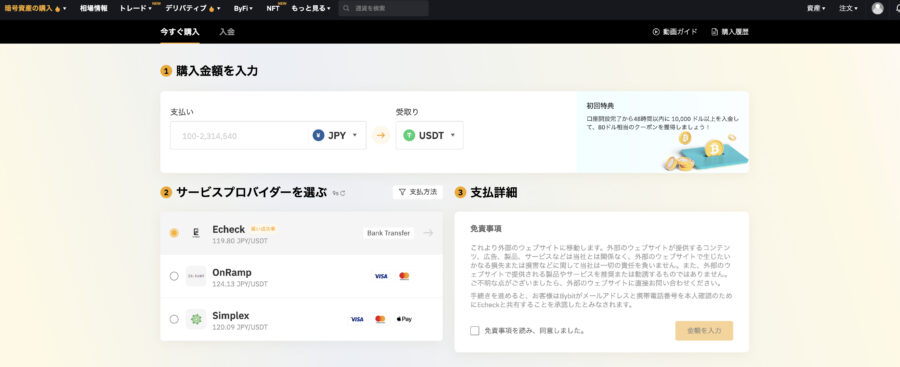Image resolution: width=900 pixels, height=367 pixels.
Task: Click the 124.13 JPY/USDT rate text
Action: 240,284
